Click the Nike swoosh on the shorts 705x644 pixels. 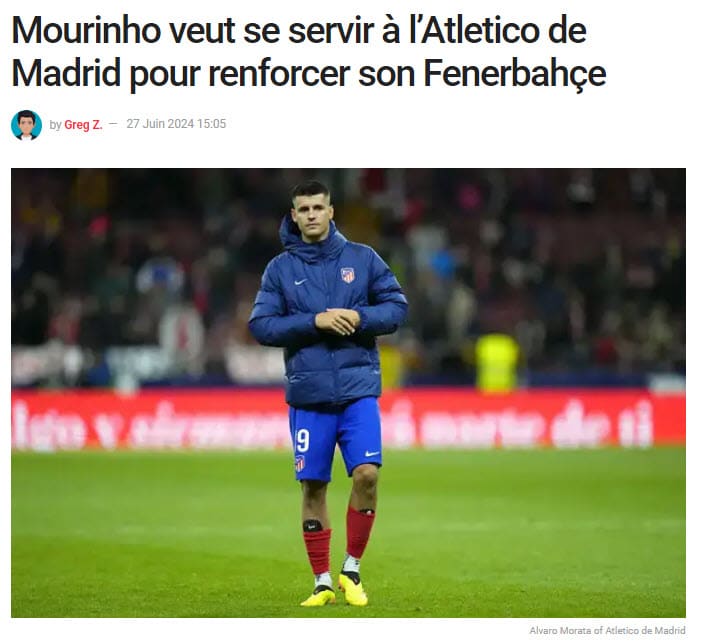[372, 453]
